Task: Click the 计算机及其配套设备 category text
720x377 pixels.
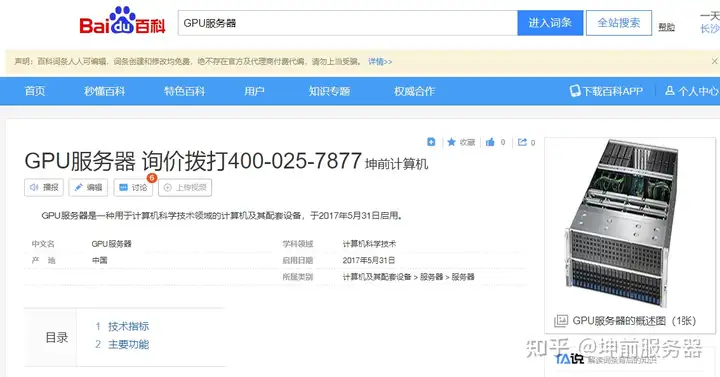Action: (x=377, y=277)
